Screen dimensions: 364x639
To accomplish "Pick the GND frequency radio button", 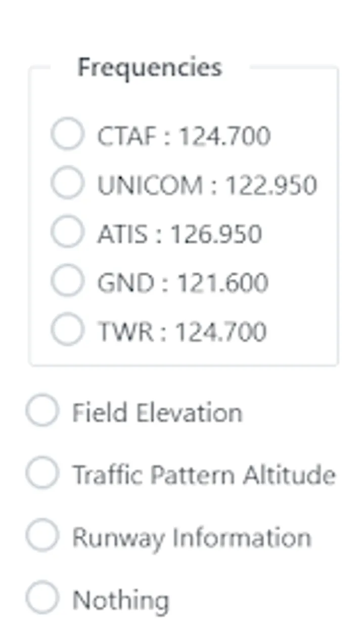I will 67,280.
